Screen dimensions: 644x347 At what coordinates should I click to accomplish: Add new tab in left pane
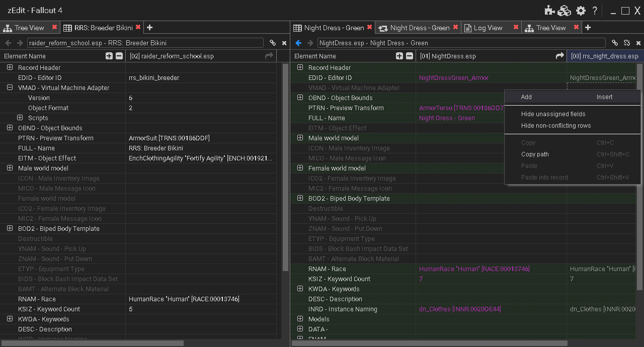[149, 28]
